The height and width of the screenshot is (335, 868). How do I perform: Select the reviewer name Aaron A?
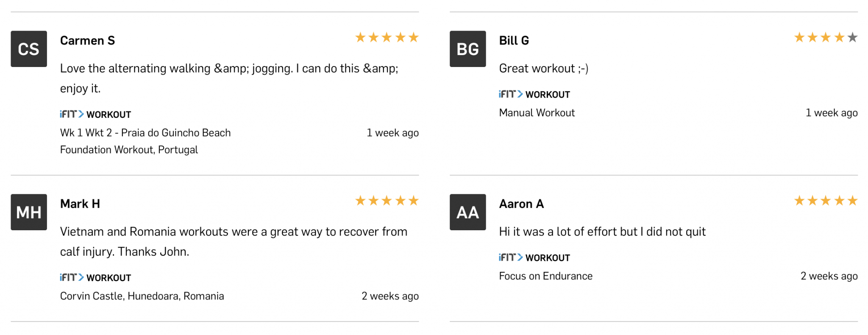[521, 204]
